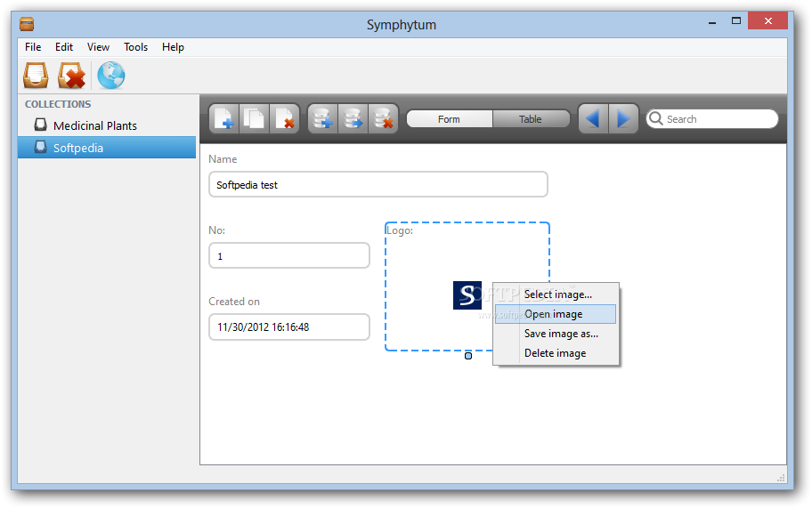Open the Edit menu
Viewport: 812px width, 508px height.
[64, 47]
